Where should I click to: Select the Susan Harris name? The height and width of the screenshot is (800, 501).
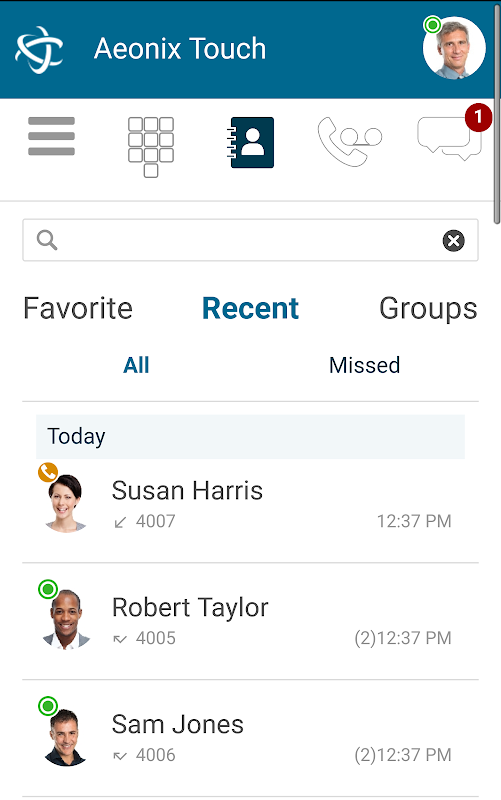pos(187,491)
